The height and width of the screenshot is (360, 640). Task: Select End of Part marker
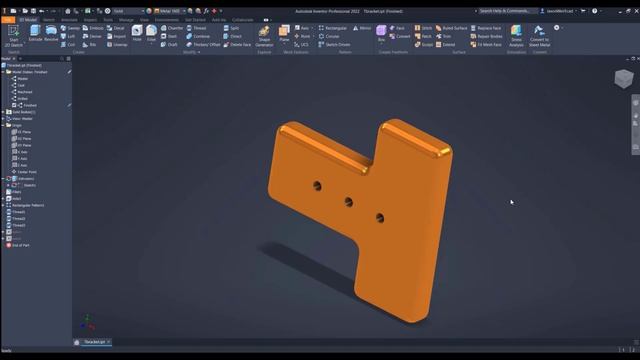click(x=18, y=245)
